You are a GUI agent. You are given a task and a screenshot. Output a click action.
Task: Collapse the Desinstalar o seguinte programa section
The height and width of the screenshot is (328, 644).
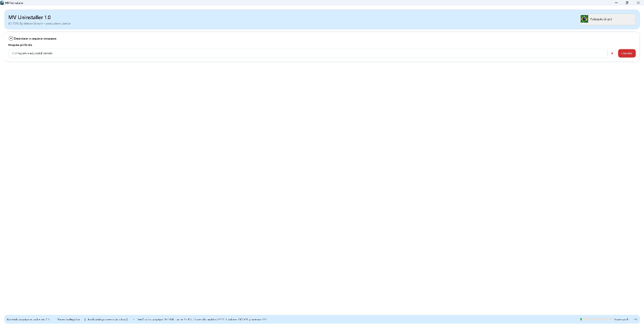tap(11, 39)
